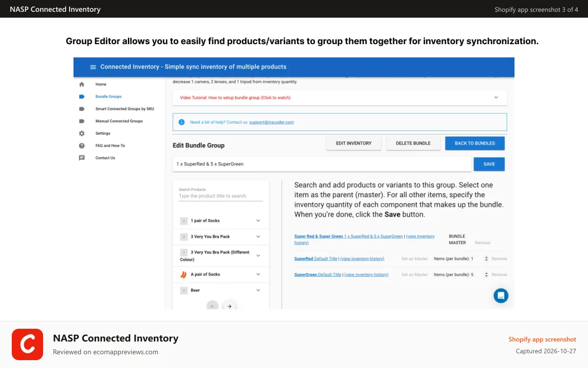Click the FAQ question mark icon
Image resolution: width=588 pixels, height=368 pixels.
tap(82, 146)
